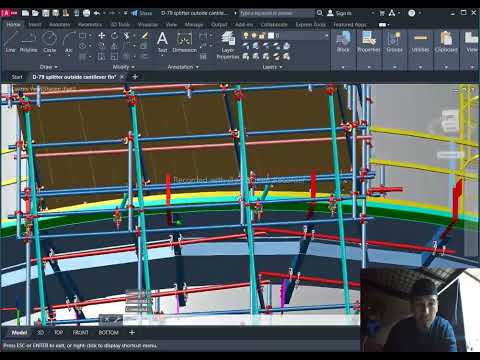This screenshot has width=480, height=360.
Task: Expand the Layers panel
Action: point(272,67)
